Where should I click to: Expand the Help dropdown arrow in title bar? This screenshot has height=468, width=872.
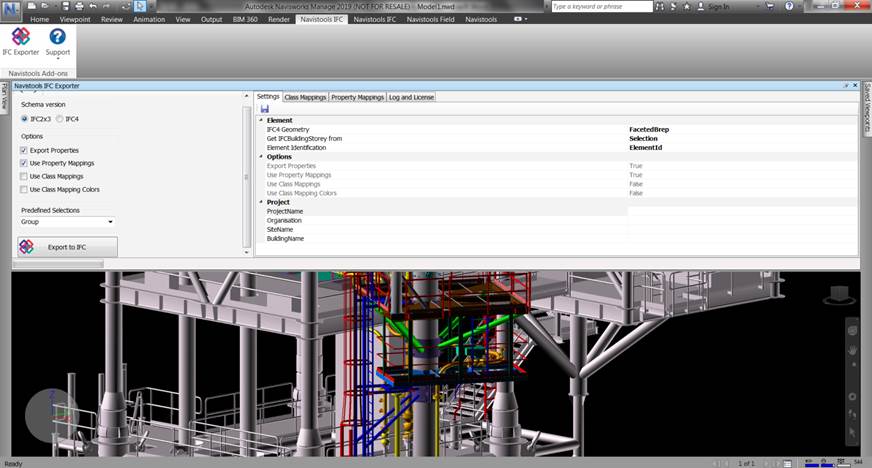799,7
